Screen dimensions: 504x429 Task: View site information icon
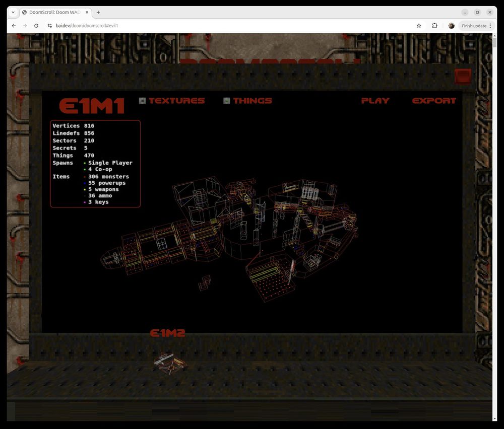point(49,26)
